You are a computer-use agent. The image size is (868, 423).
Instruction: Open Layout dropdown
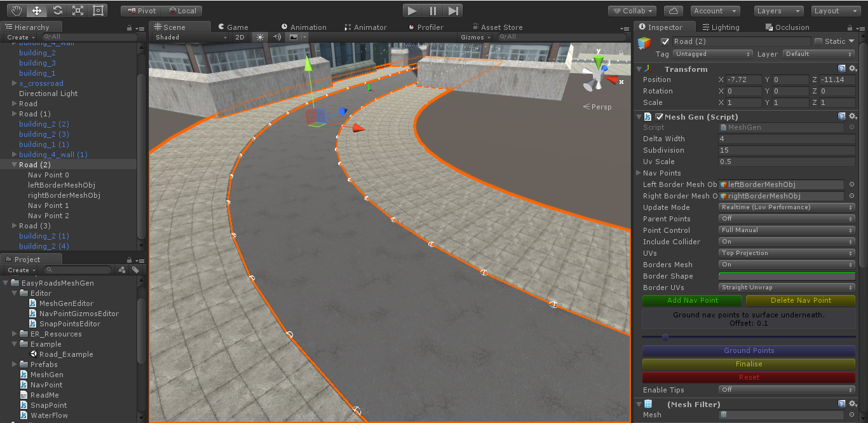[835, 11]
